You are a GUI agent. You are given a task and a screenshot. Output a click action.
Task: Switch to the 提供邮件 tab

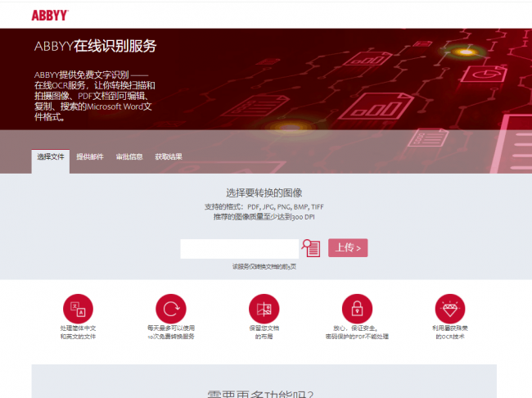(x=90, y=157)
